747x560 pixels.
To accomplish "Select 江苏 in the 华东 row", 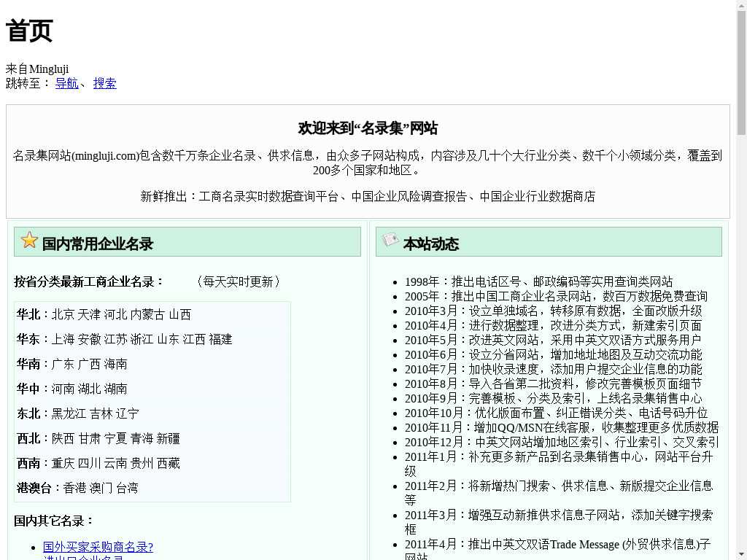I will (x=115, y=339).
